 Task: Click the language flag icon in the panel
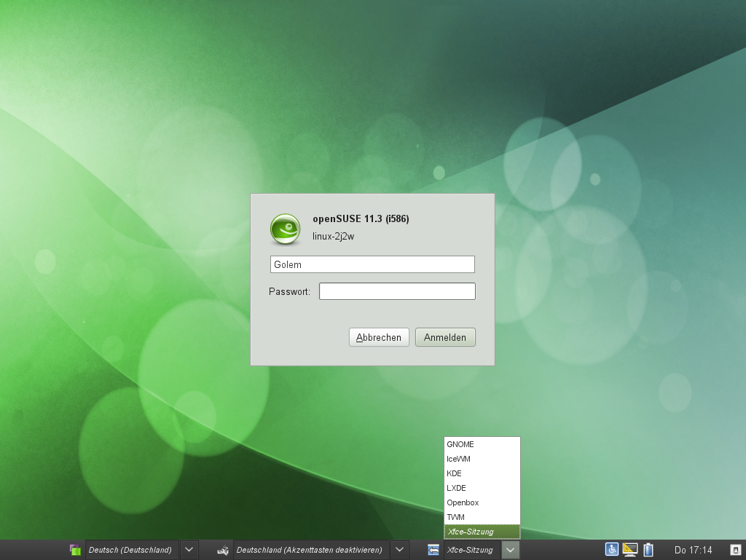click(x=75, y=550)
